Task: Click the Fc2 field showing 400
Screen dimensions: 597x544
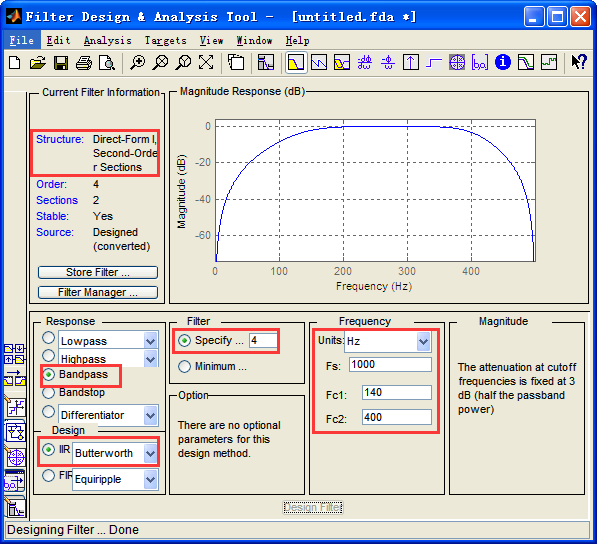Action: pos(397,418)
